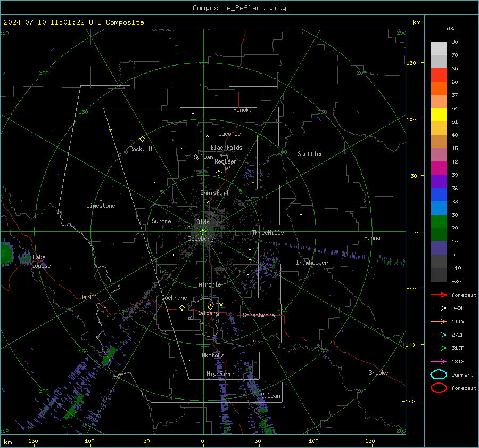Viewport: 479px width, 448px height.
Task: Click the Olds label
Action: click(203, 222)
